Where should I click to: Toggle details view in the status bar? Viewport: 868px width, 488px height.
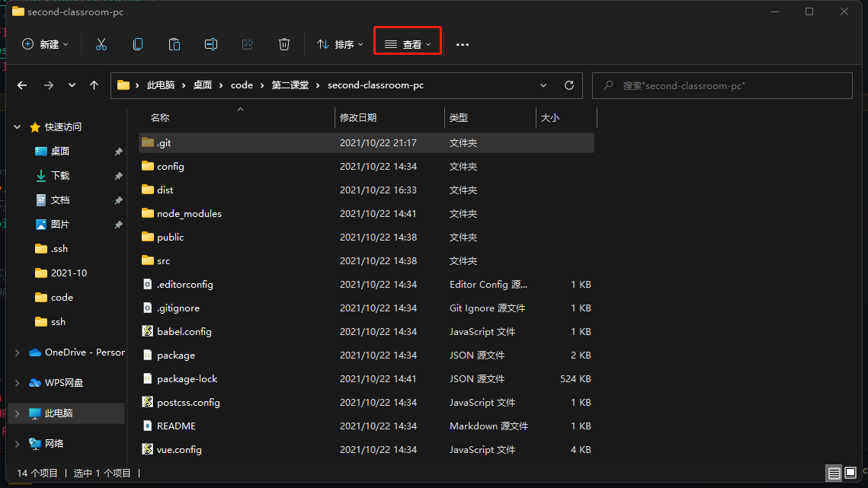[834, 473]
